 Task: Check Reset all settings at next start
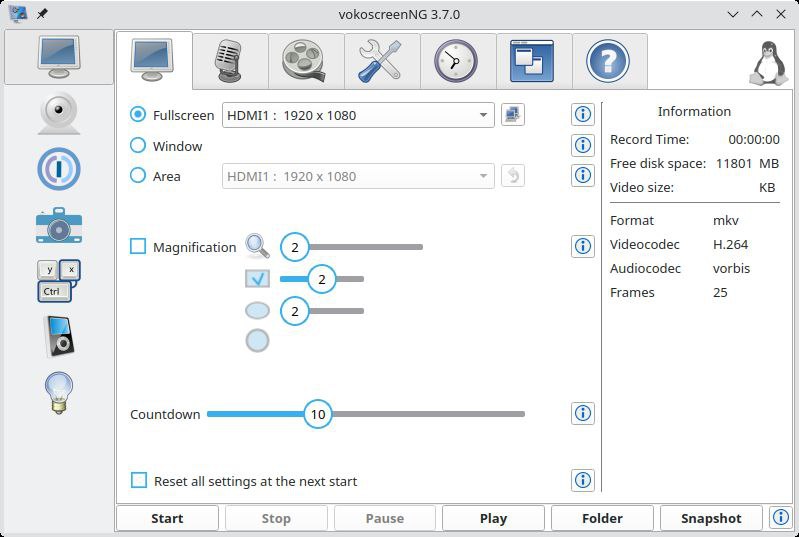point(139,481)
